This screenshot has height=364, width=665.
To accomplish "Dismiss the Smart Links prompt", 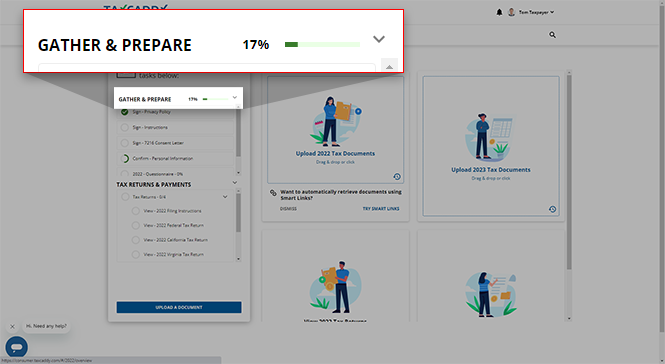I will (288, 209).
